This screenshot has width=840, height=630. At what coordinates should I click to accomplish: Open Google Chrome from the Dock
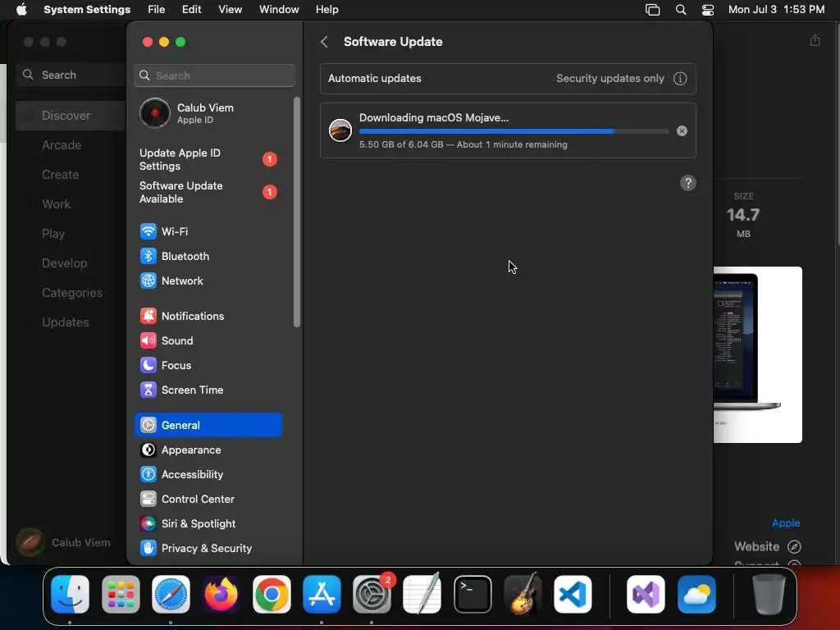tap(272, 594)
